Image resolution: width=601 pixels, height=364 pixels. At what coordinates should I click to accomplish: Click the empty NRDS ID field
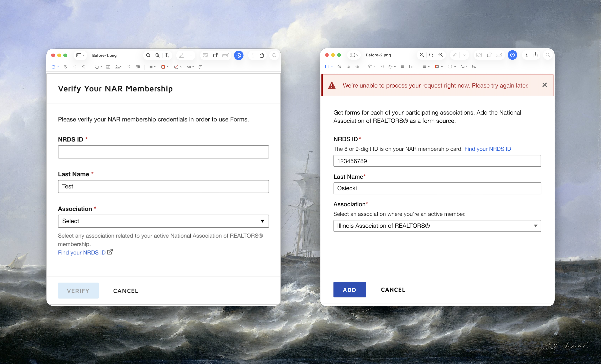tap(163, 152)
